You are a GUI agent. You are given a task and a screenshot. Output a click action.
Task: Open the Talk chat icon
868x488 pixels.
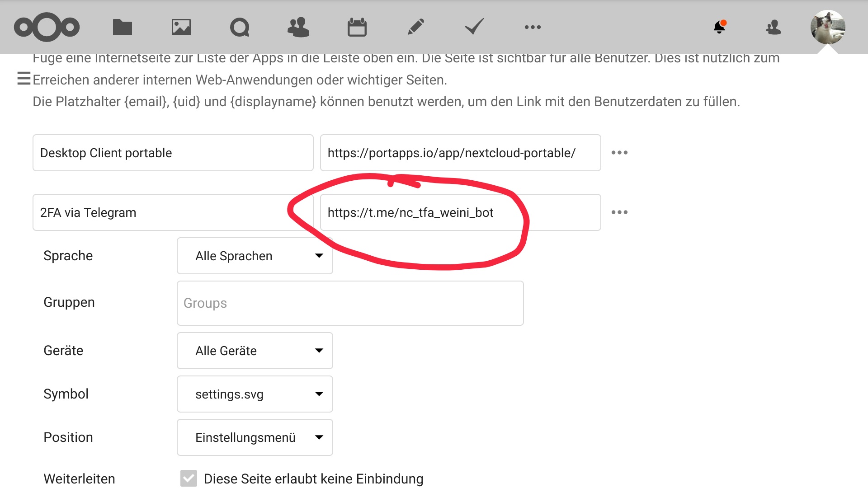pyautogui.click(x=240, y=27)
